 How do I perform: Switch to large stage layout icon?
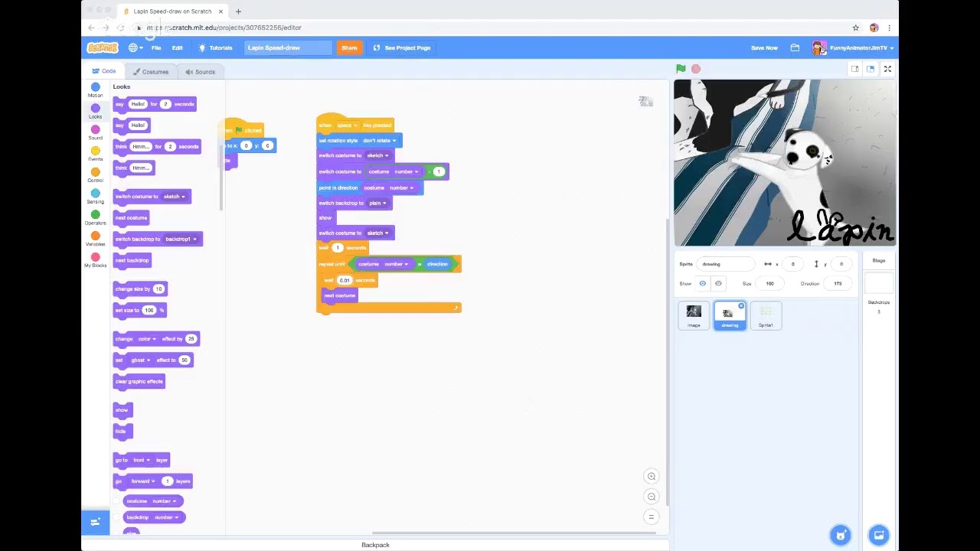pos(871,69)
